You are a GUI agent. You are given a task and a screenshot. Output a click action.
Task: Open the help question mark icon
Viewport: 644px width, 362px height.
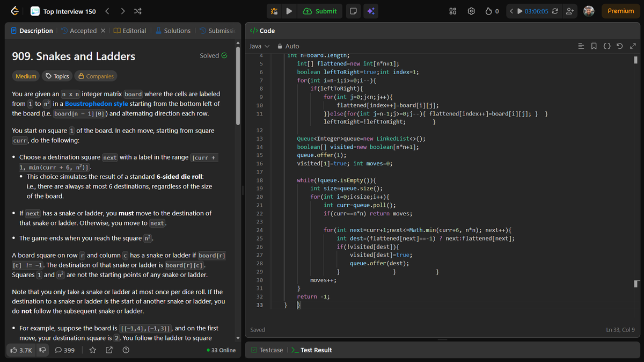coord(126,350)
